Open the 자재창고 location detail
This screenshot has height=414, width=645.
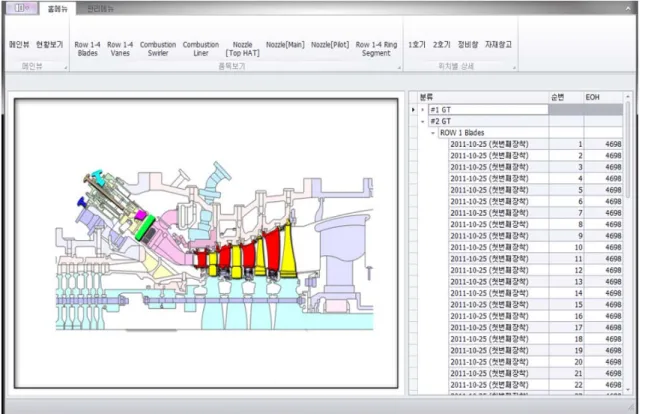(x=498, y=44)
